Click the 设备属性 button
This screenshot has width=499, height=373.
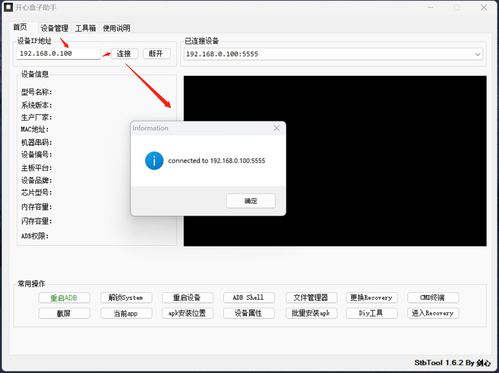click(249, 313)
